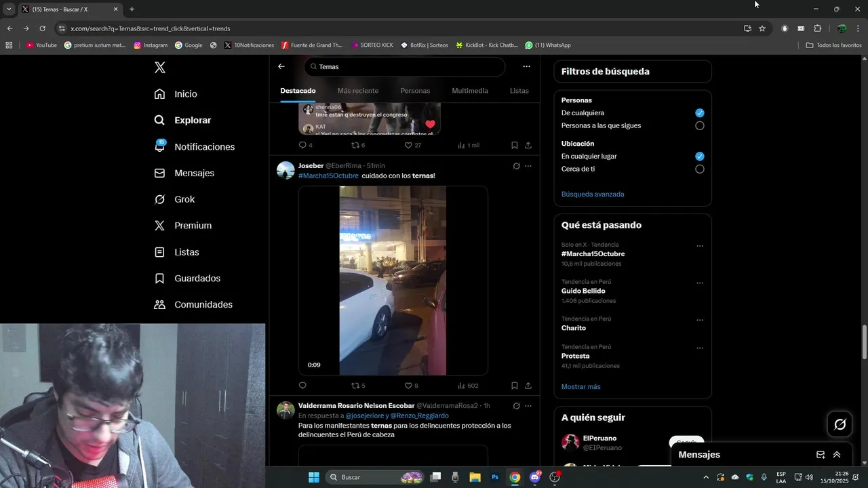The height and width of the screenshot is (488, 868).
Task: Switch to Listas search tab
Action: pyautogui.click(x=519, y=91)
